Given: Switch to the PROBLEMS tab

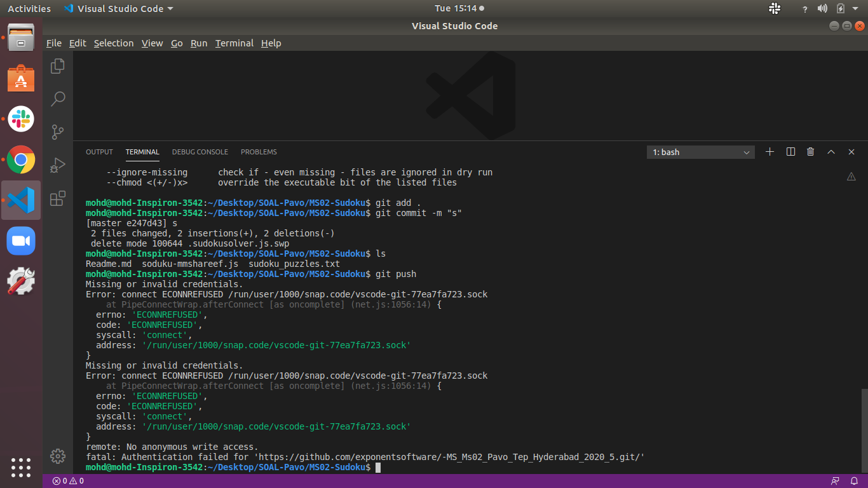Looking at the screenshot, I should [x=258, y=152].
